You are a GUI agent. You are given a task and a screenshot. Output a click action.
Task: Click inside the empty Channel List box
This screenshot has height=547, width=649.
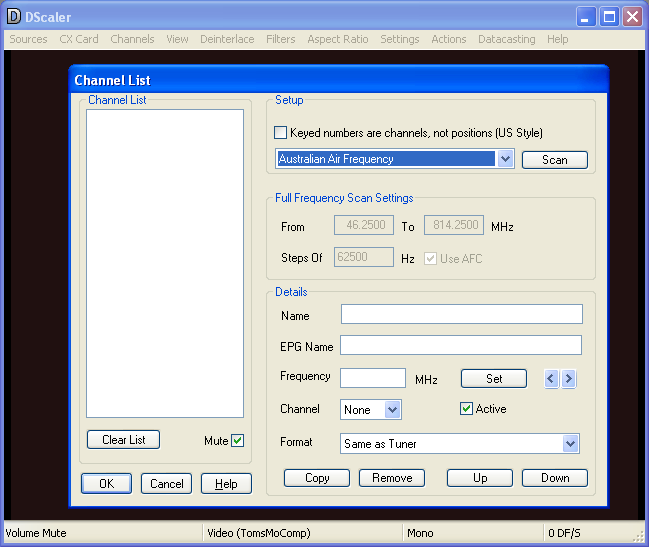[x=165, y=264]
